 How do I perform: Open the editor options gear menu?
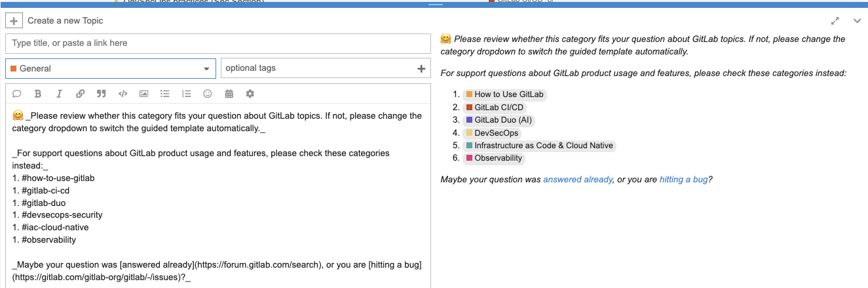[250, 94]
